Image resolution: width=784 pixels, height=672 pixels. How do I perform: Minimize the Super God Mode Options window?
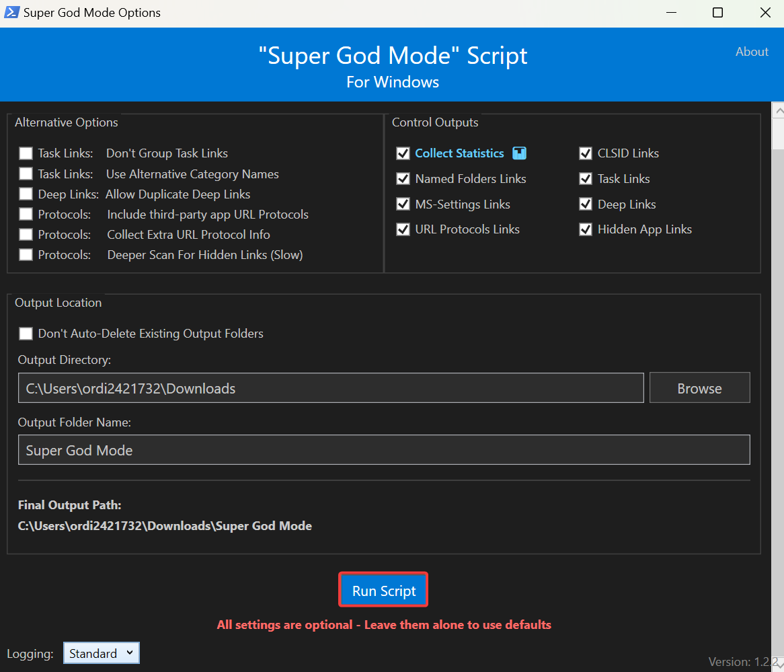coord(671,13)
